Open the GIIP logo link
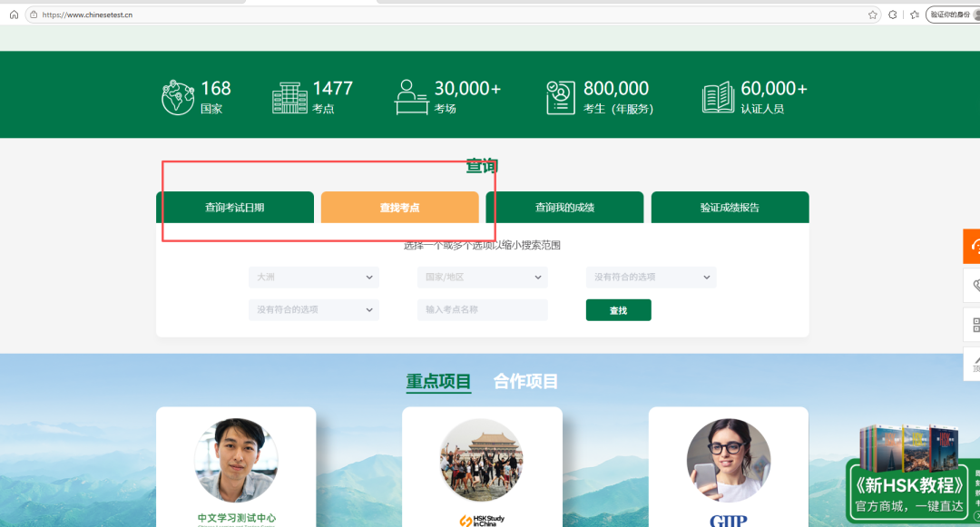The width and height of the screenshot is (980, 527). click(x=729, y=521)
